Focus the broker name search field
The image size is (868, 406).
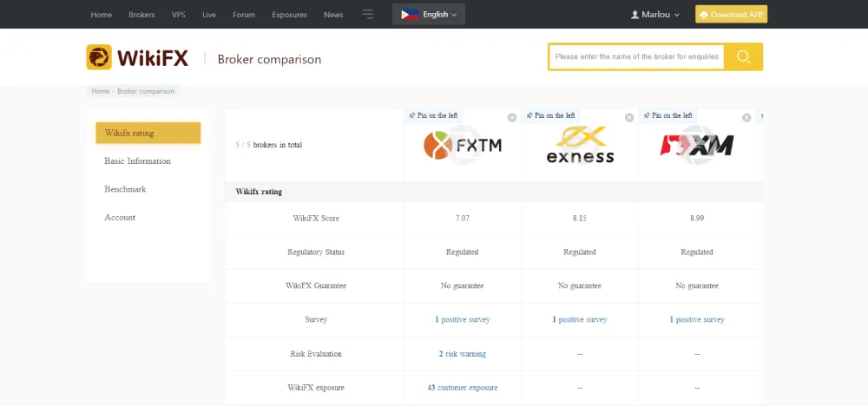point(636,57)
